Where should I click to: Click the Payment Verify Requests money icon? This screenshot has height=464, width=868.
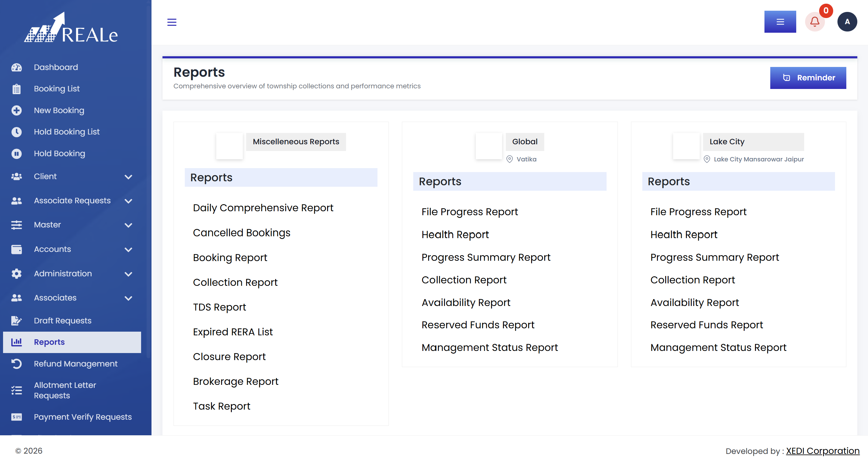coord(16,418)
